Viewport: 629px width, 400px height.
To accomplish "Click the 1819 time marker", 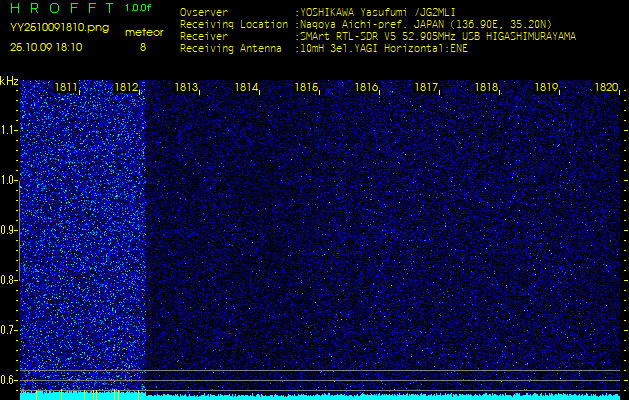I will tap(546, 87).
